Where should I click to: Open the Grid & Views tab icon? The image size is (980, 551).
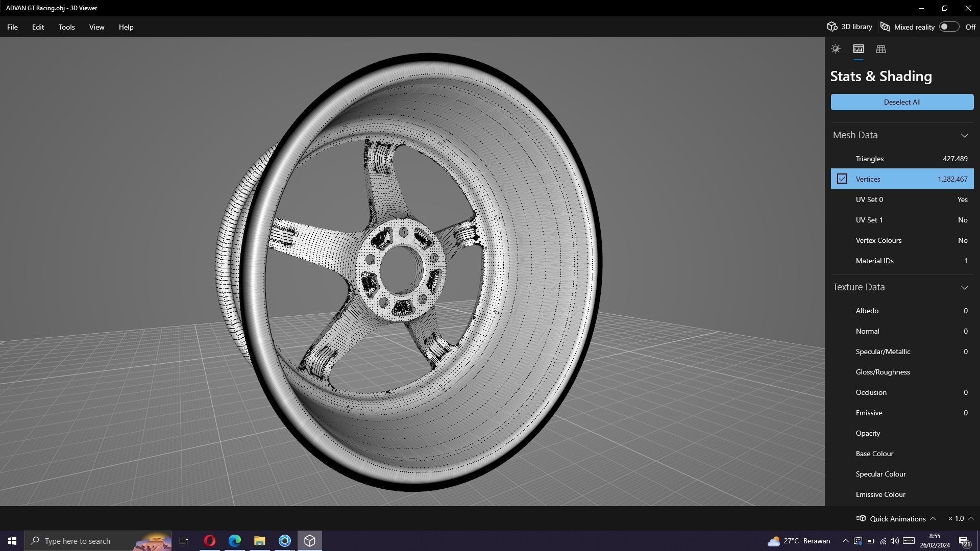880,49
